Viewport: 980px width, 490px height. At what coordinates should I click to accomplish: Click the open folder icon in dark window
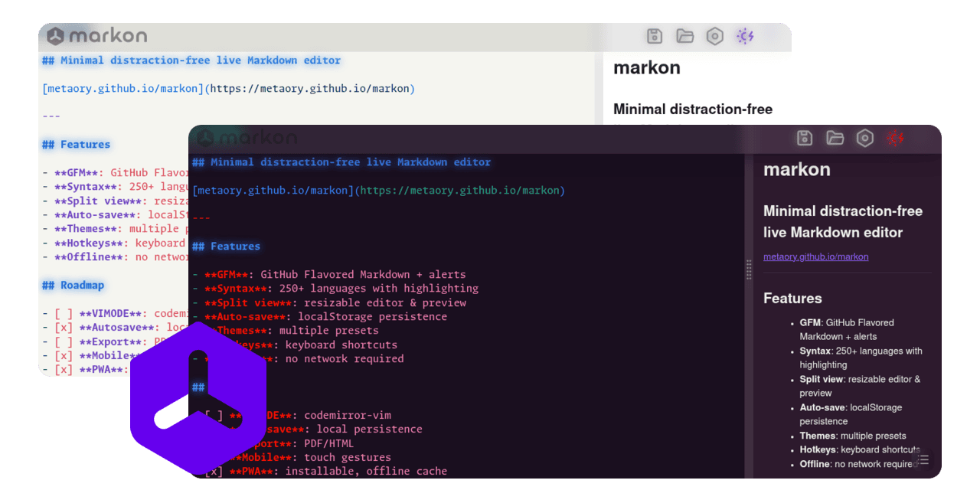click(835, 138)
